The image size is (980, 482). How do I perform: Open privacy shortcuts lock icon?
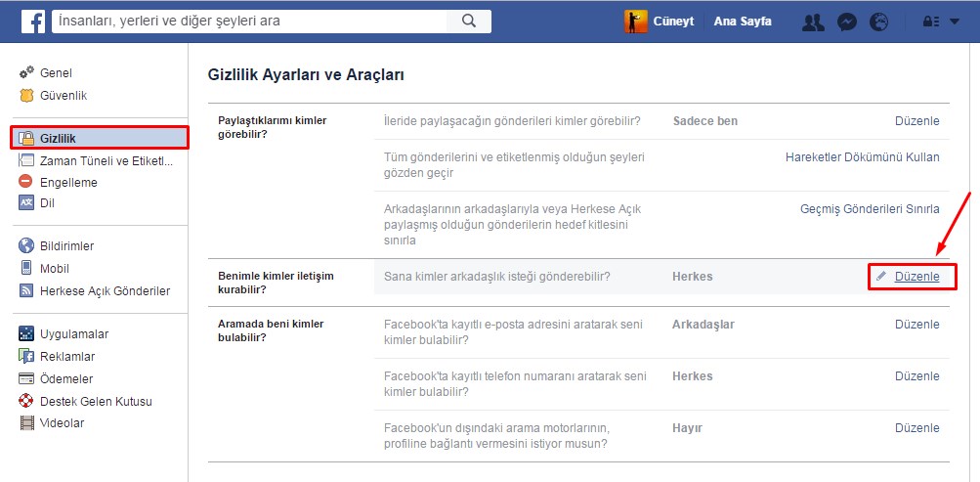point(930,22)
